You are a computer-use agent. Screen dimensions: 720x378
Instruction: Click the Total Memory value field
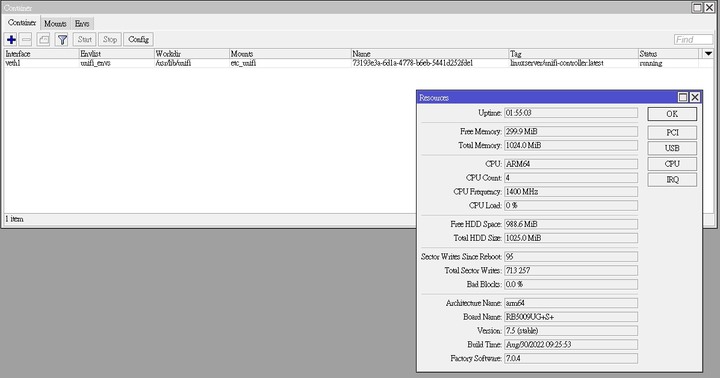571,146
